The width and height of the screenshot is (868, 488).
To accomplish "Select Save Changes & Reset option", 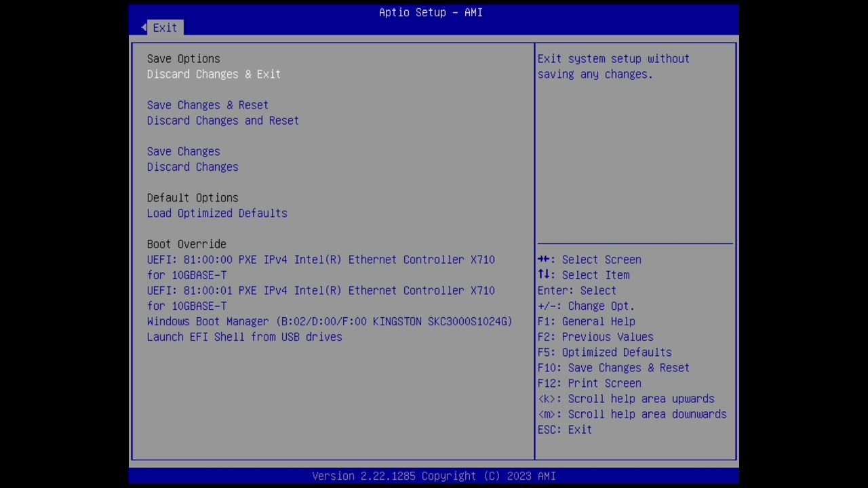I will (x=208, y=105).
